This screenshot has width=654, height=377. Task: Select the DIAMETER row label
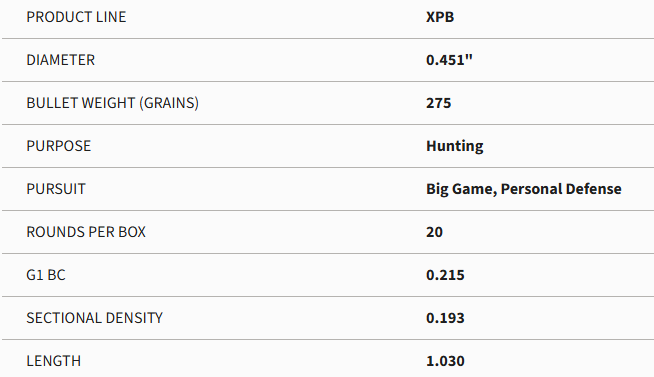[60, 60]
